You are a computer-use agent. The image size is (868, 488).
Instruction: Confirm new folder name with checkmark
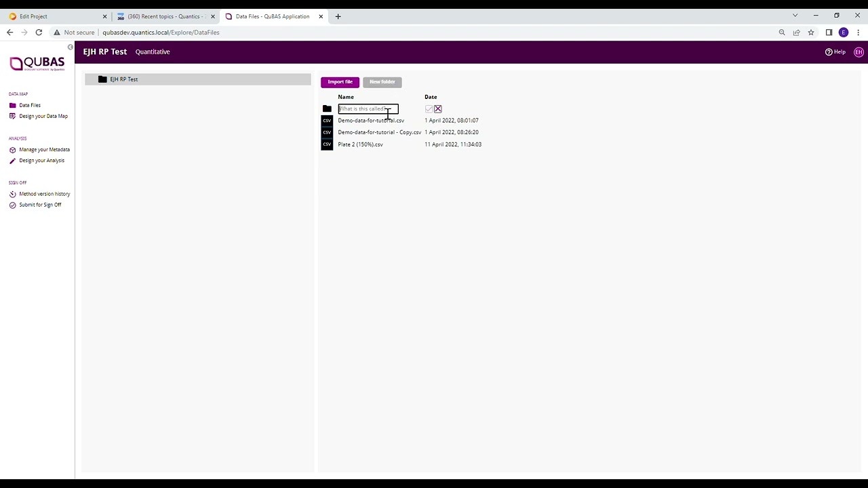coord(429,108)
